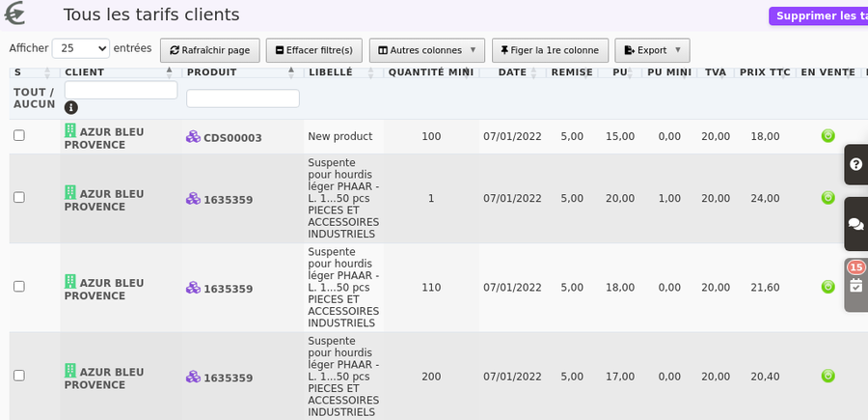Tick the checkbox on the quantity 110 row

pos(19,287)
